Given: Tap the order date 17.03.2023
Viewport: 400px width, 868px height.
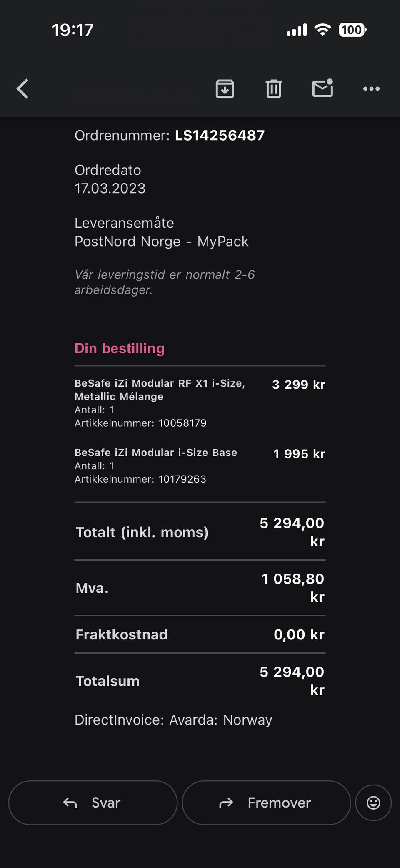Looking at the screenshot, I should coord(110,189).
